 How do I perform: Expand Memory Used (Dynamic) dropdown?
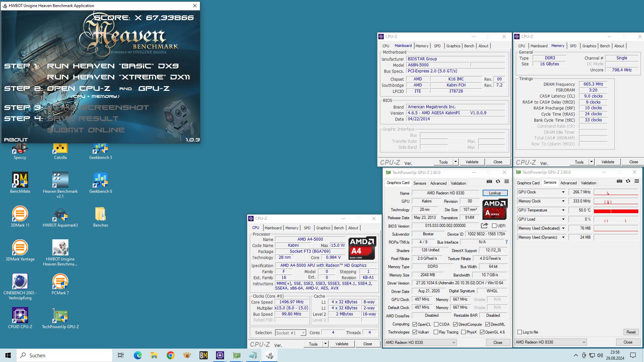coord(563,237)
